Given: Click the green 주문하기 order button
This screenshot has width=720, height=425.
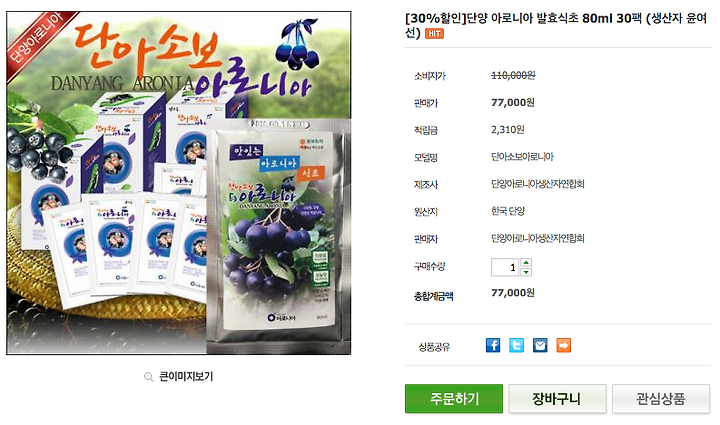Looking at the screenshot, I should coord(454,398).
